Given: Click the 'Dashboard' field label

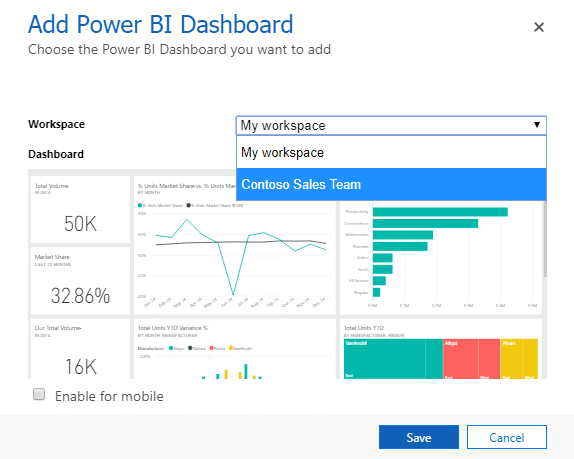Looking at the screenshot, I should point(56,154).
